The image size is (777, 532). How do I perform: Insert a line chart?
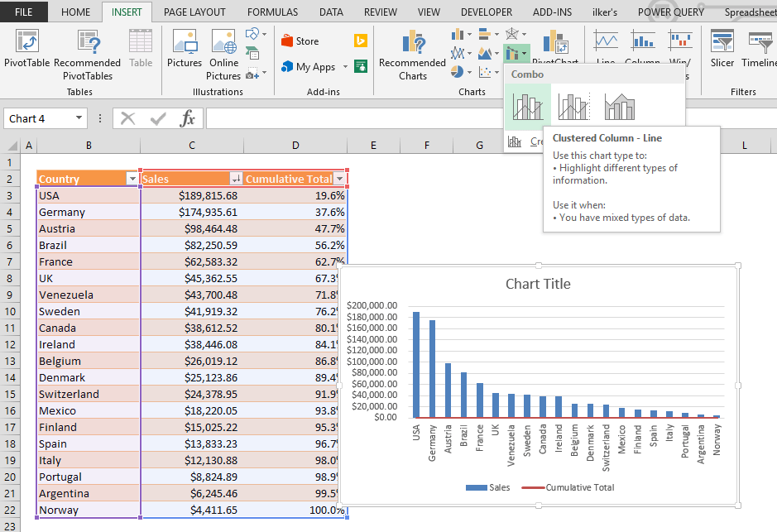tap(458, 53)
